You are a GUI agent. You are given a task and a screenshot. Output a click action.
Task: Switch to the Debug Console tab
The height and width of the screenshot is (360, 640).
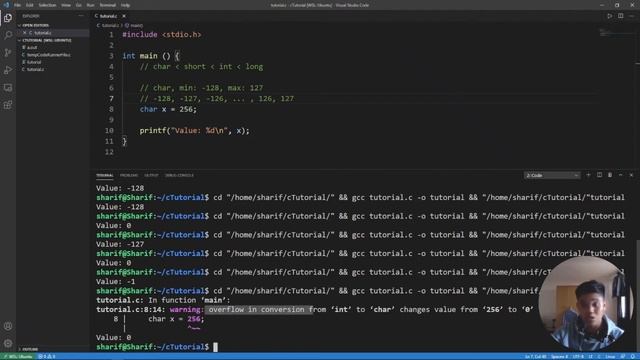tap(179, 176)
